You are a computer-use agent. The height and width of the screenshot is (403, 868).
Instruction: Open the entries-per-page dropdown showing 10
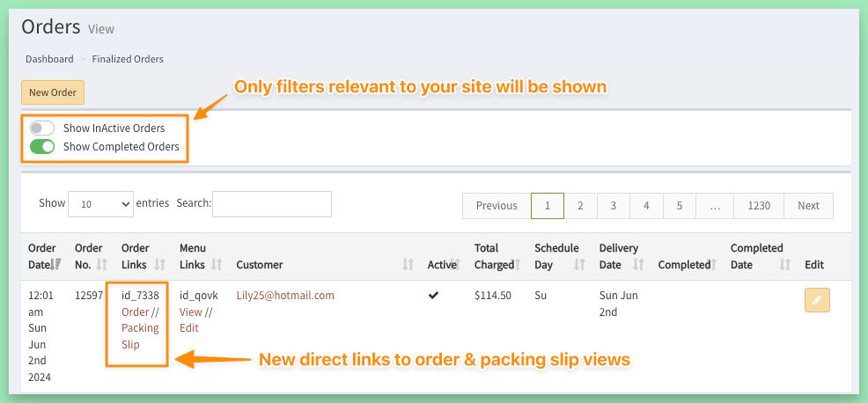coord(100,204)
